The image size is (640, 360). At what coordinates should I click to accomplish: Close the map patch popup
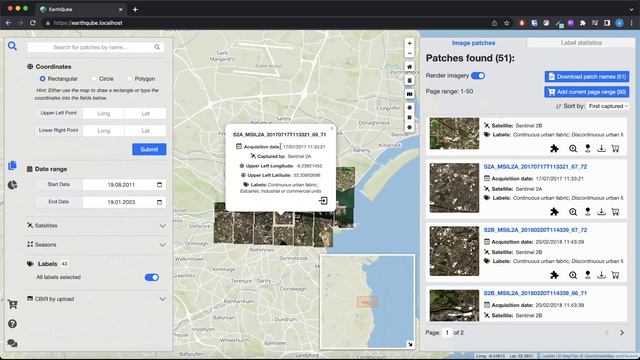point(331,129)
